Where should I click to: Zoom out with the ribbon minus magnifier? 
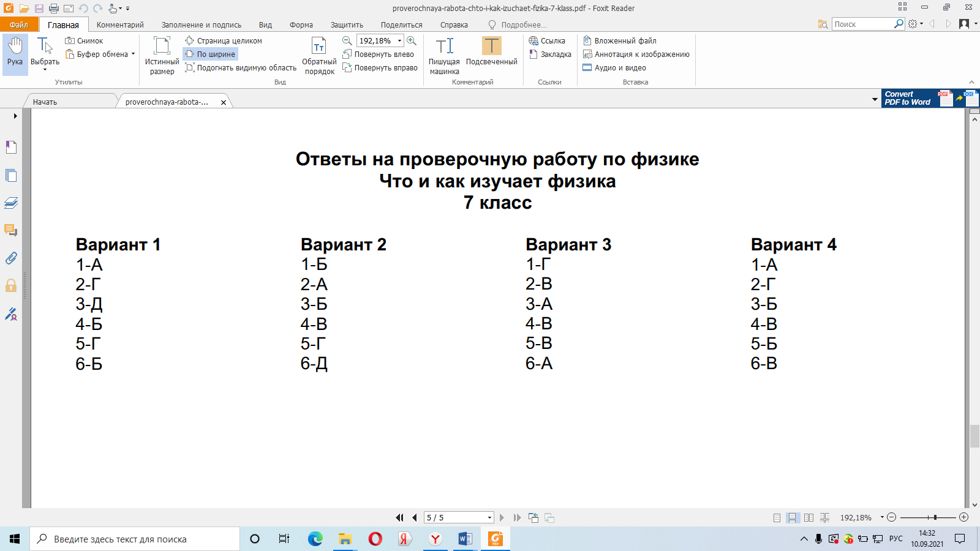click(x=347, y=40)
